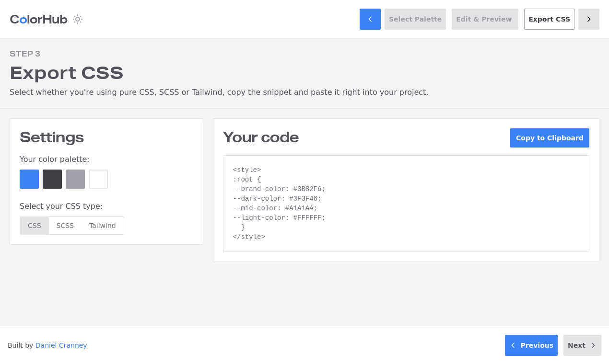
Task: Click the '--mid-color: #A1A1AA;' code line
Action: (x=275, y=208)
